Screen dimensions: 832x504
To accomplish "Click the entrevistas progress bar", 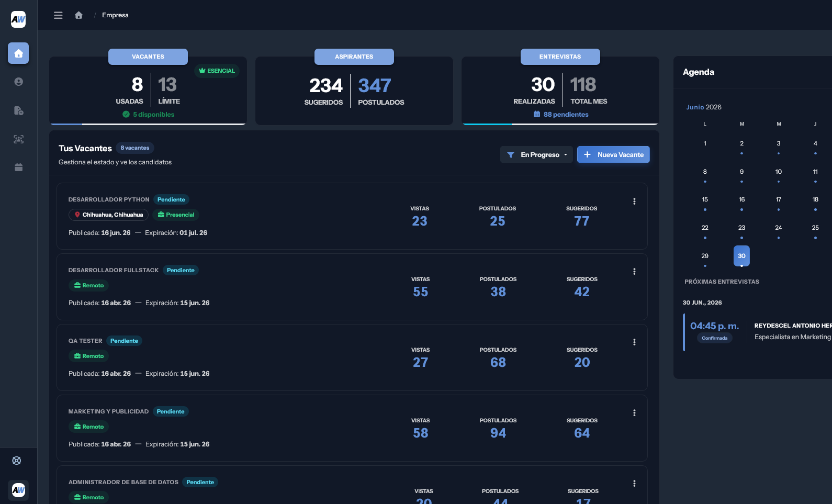I will [x=560, y=124].
